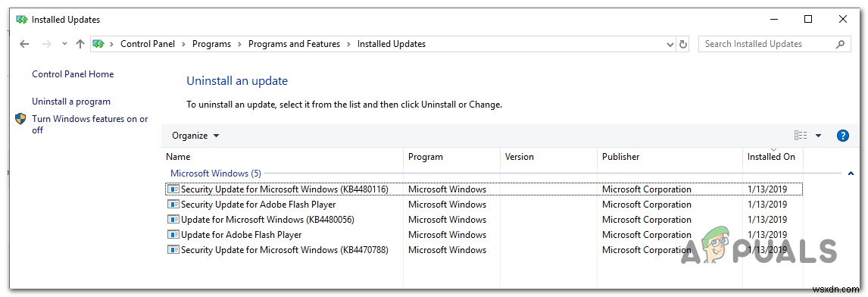This screenshot has height=297, width=868.
Task: Minimize the Installed Updates window
Action: point(773,20)
